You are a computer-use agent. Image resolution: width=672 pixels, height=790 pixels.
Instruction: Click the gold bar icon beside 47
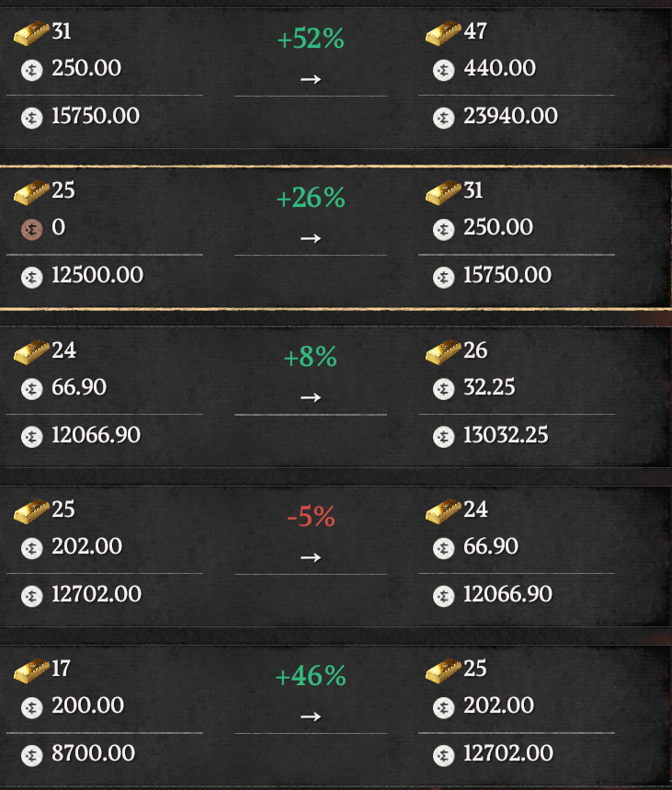pos(444,34)
